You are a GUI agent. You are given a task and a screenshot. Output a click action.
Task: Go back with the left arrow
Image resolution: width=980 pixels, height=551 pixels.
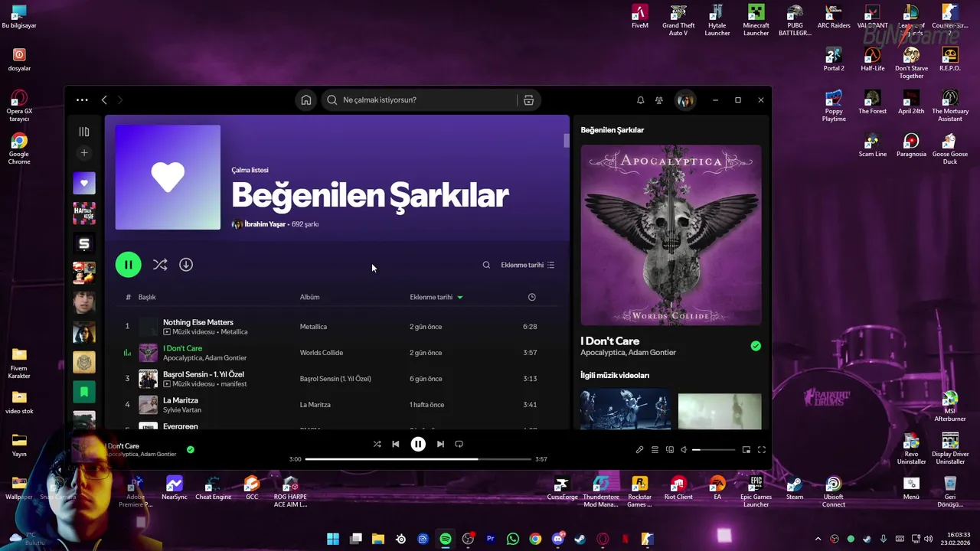click(x=104, y=100)
